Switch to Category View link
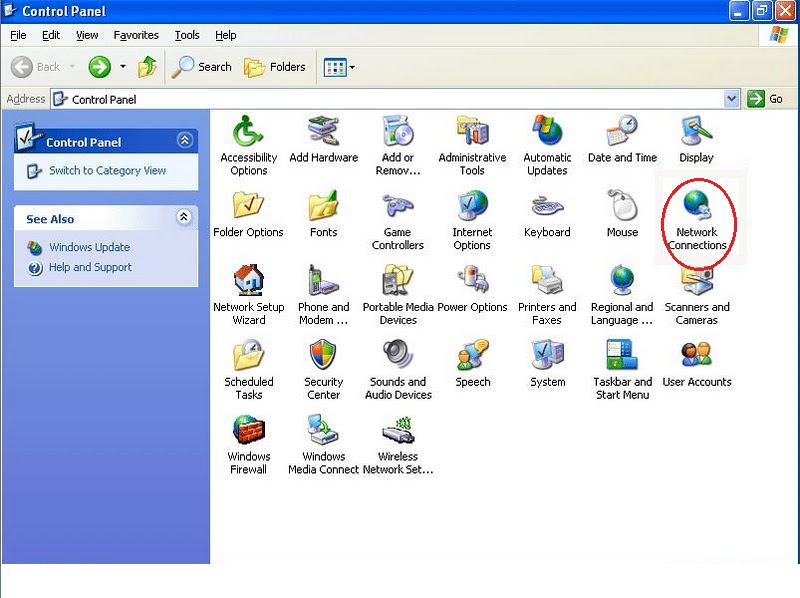Viewport: 800px width, 598px height. tap(107, 170)
